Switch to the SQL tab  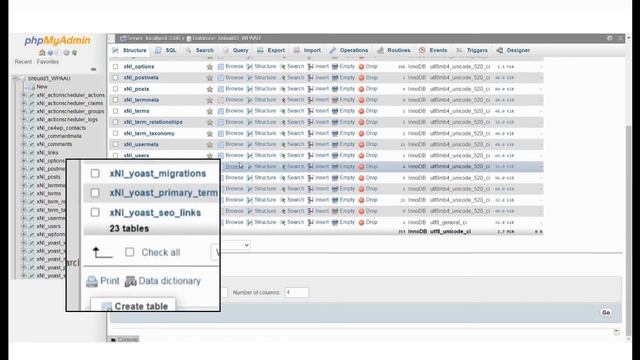point(166,50)
